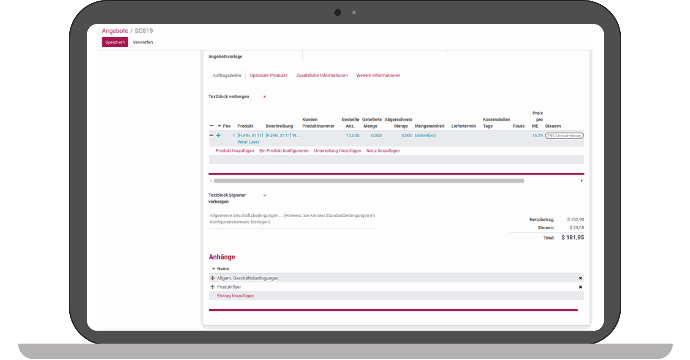Toggle Textblock Signatur verbergen checkbox
This screenshot has width=690, height=360.
coord(264,195)
